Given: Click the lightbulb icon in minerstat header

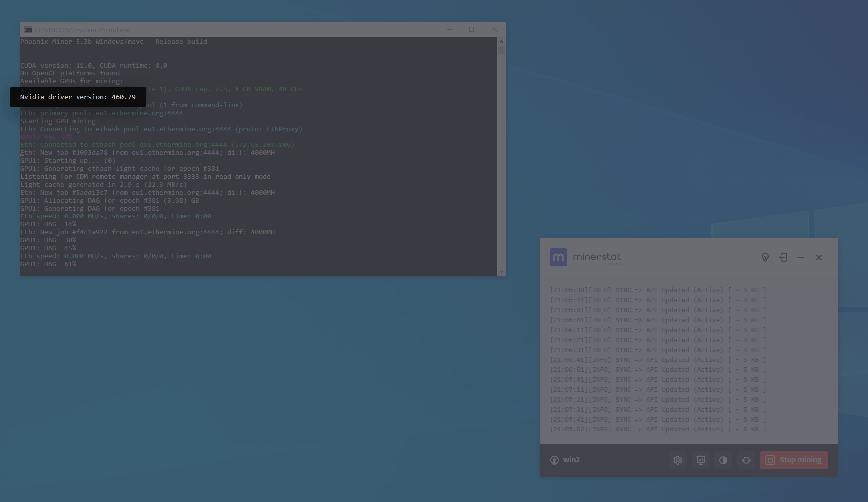Looking at the screenshot, I should pyautogui.click(x=765, y=257).
